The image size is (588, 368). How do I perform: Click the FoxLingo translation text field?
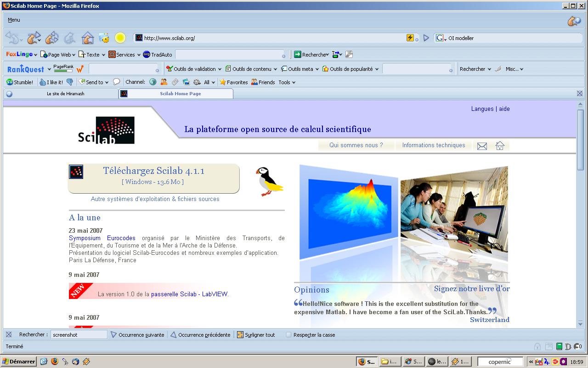[230, 55]
